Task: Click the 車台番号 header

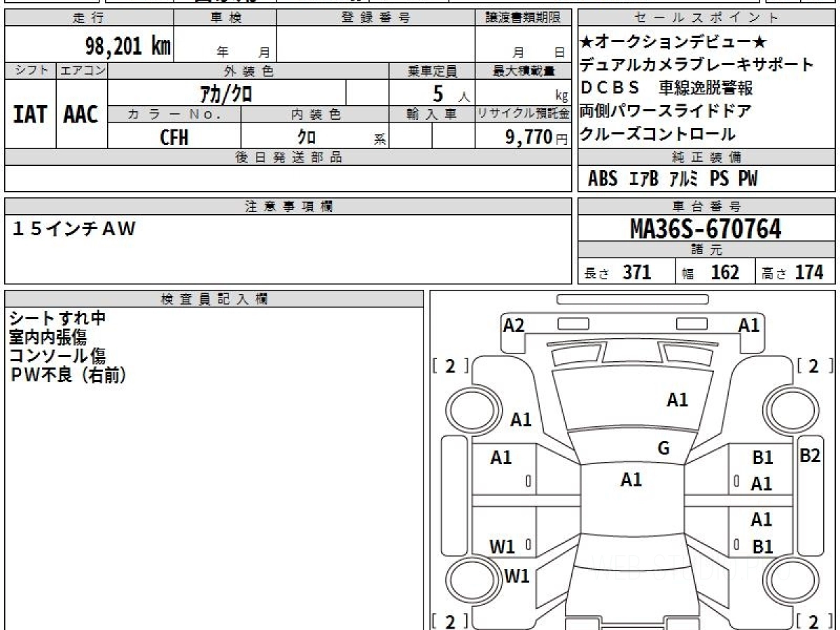Action: pos(707,206)
